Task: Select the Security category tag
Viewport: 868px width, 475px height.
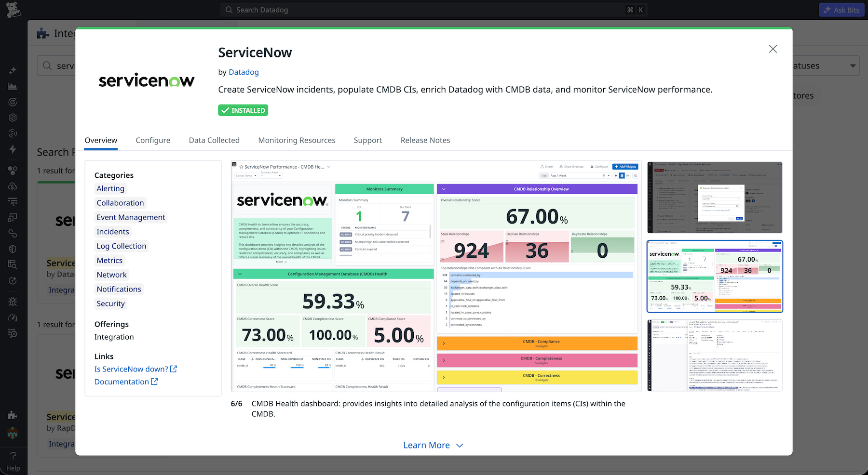Action: tap(110, 303)
